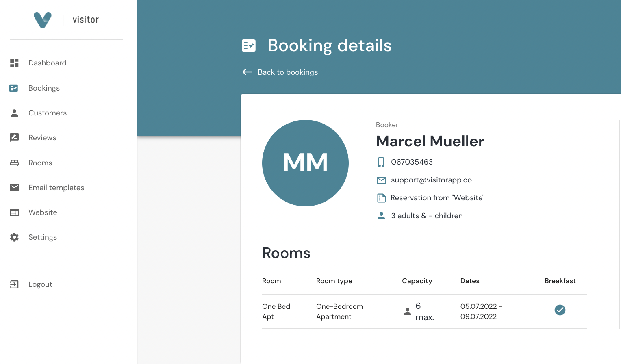This screenshot has width=621, height=364.
Task: Click the support@visitorapp.co email address
Action: pos(431,180)
